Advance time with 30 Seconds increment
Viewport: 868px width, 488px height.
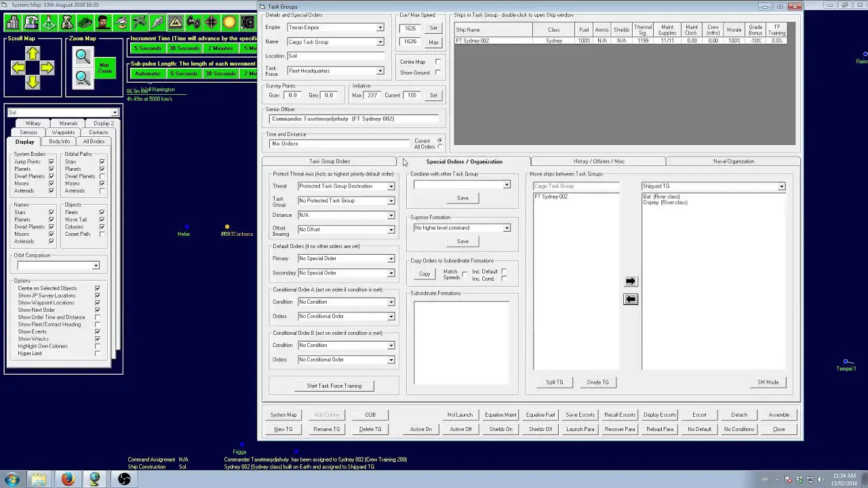tap(184, 49)
